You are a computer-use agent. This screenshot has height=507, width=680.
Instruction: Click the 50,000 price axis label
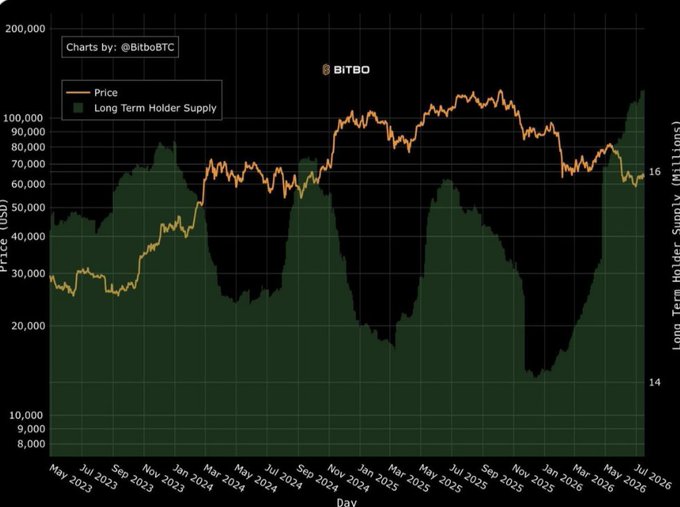tap(27, 207)
